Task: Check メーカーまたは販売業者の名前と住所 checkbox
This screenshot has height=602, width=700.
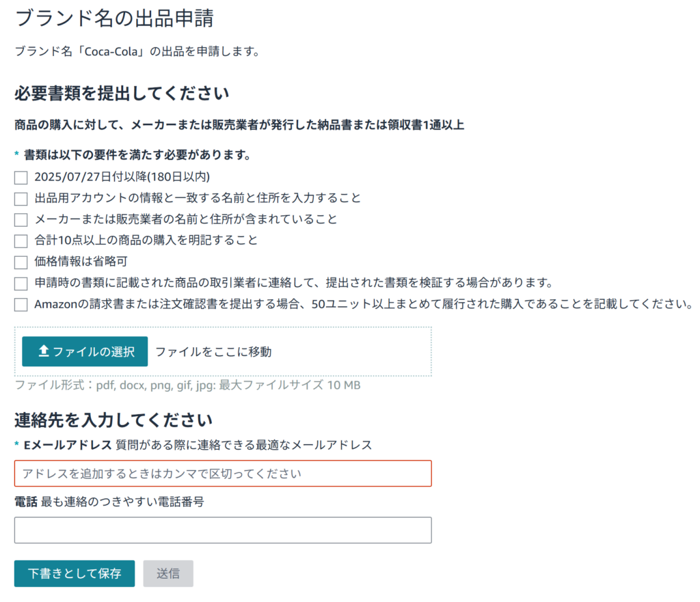Action: [x=21, y=219]
